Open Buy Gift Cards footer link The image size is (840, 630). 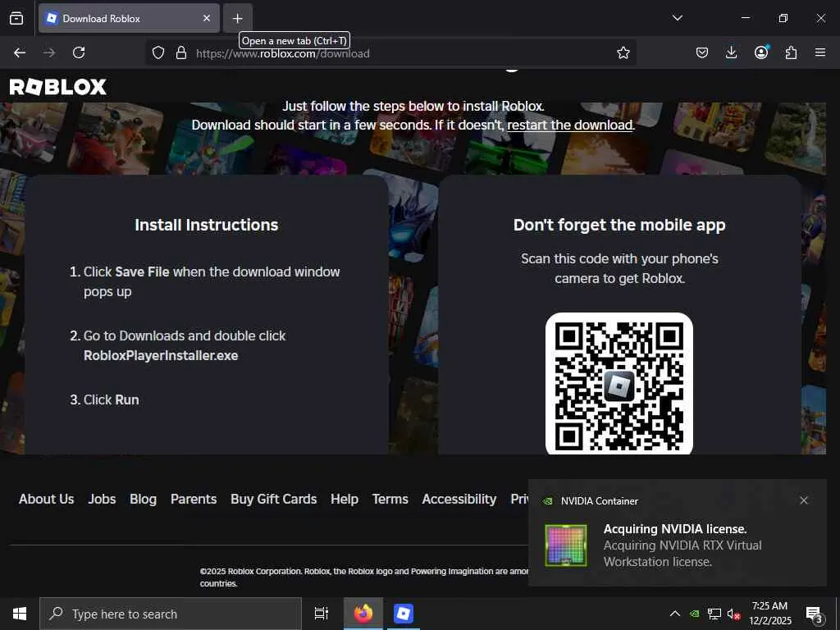[x=274, y=500]
